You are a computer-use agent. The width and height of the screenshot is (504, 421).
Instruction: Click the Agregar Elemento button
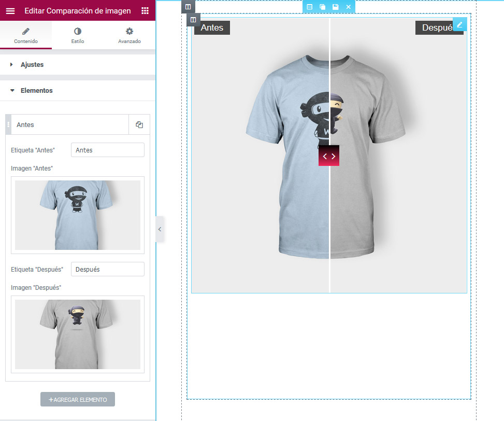78,399
